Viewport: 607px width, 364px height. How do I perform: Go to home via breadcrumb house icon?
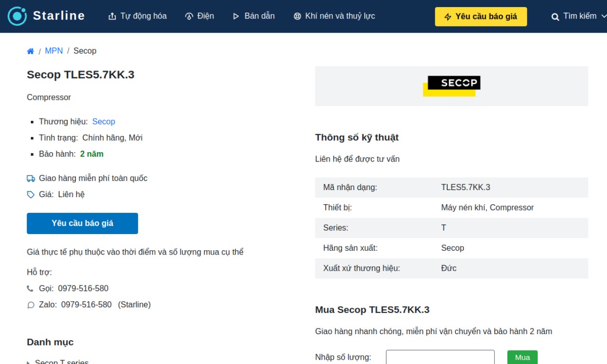point(30,51)
